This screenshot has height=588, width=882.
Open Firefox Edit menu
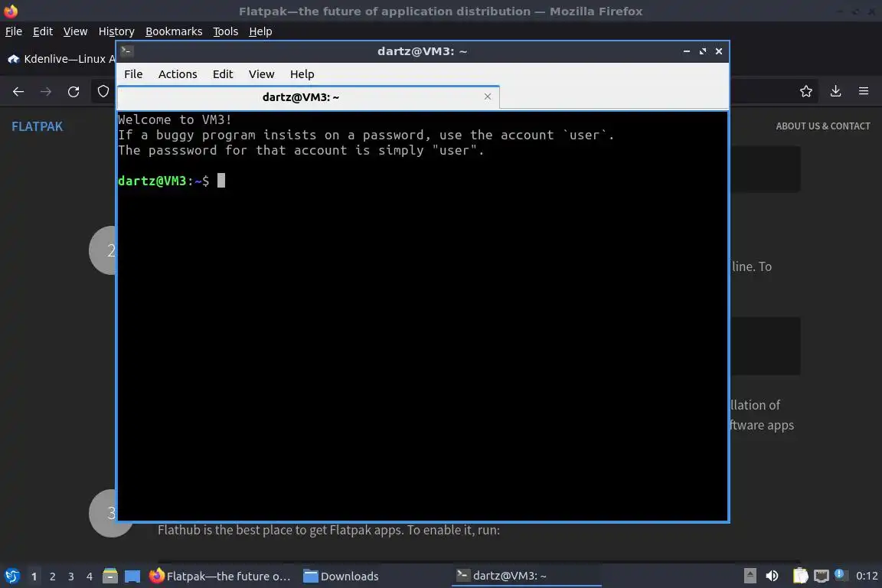(43, 31)
